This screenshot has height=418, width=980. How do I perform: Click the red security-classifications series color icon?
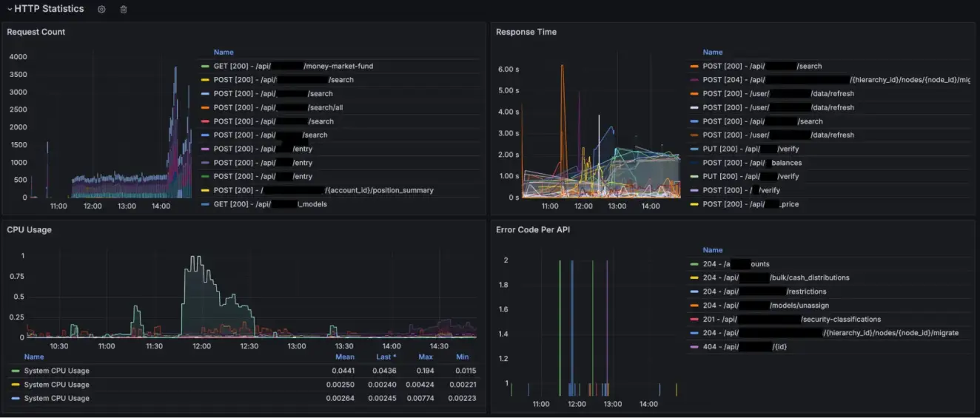point(694,320)
